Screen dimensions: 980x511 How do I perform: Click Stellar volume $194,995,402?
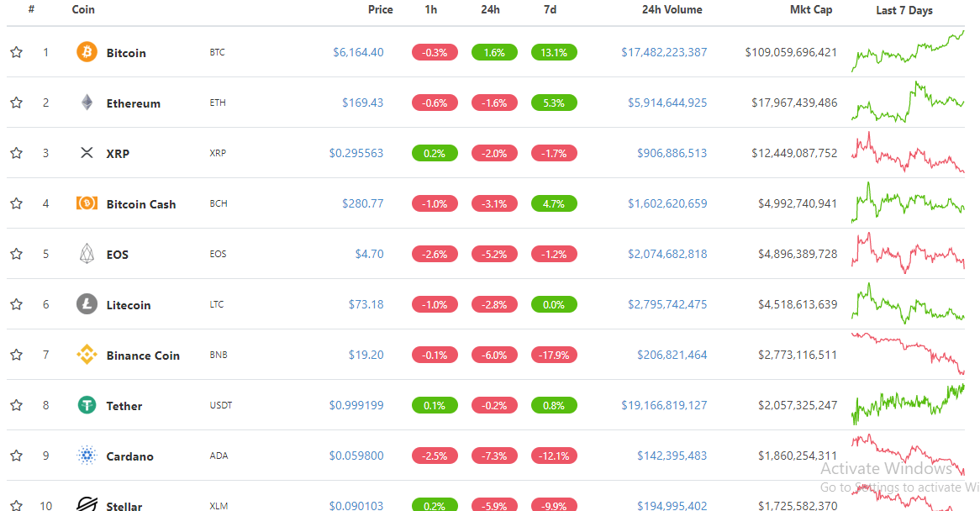672,505
